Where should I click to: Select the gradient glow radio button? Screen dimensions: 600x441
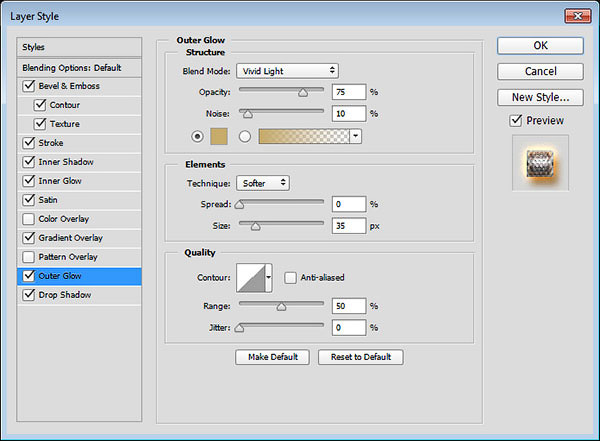[245, 136]
